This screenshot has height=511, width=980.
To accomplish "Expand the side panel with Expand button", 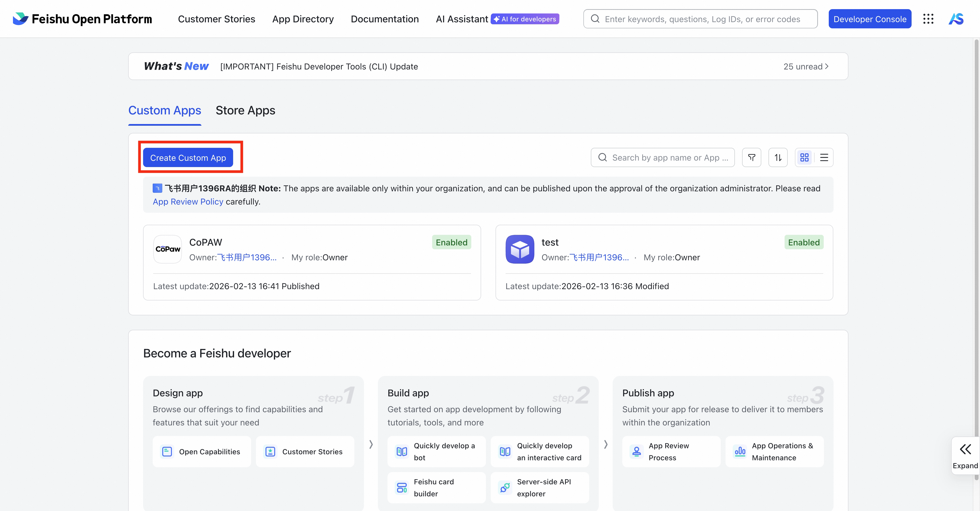I will tap(965, 455).
